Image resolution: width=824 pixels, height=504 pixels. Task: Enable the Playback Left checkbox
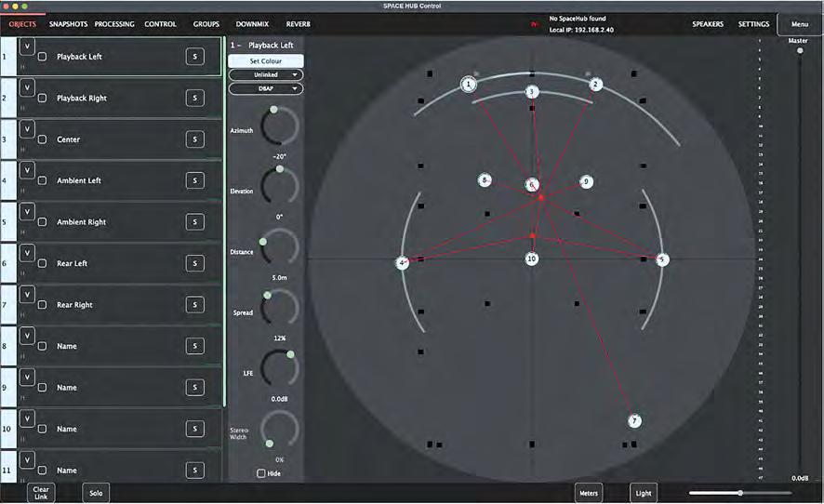[42, 57]
